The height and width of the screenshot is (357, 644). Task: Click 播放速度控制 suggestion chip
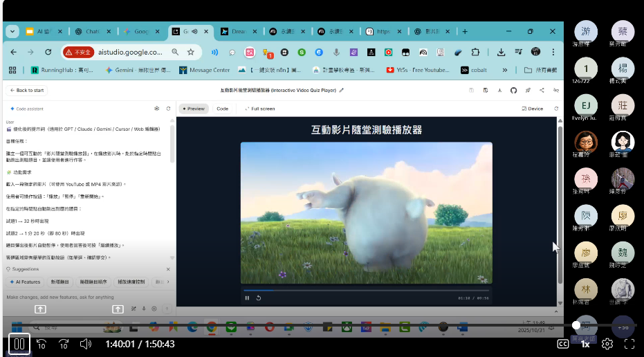[131, 282]
